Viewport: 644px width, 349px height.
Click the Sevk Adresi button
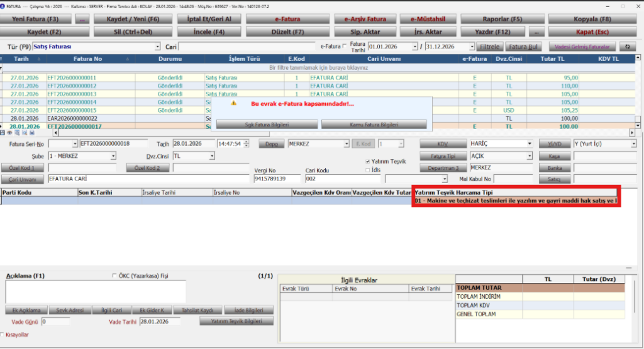(x=70, y=310)
